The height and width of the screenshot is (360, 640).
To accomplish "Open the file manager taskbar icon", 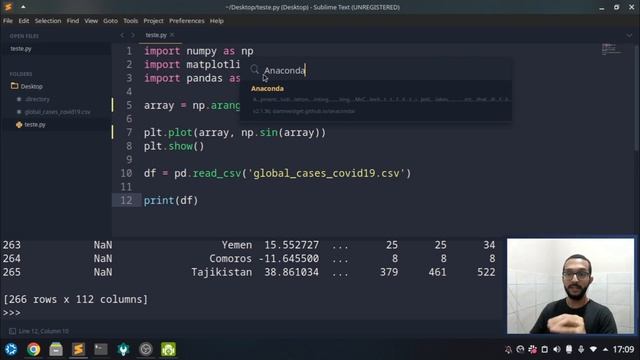I will click(x=56, y=349).
